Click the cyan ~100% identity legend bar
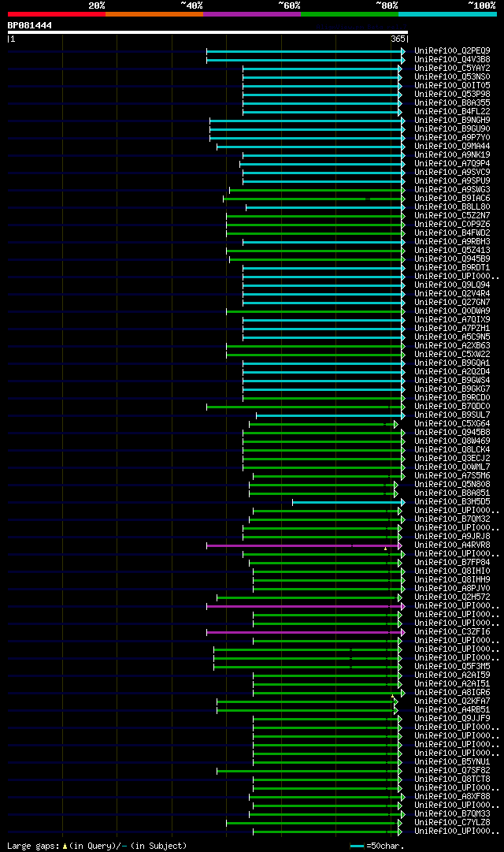Image resolution: width=504 pixels, height=852 pixels. pyautogui.click(x=447, y=14)
